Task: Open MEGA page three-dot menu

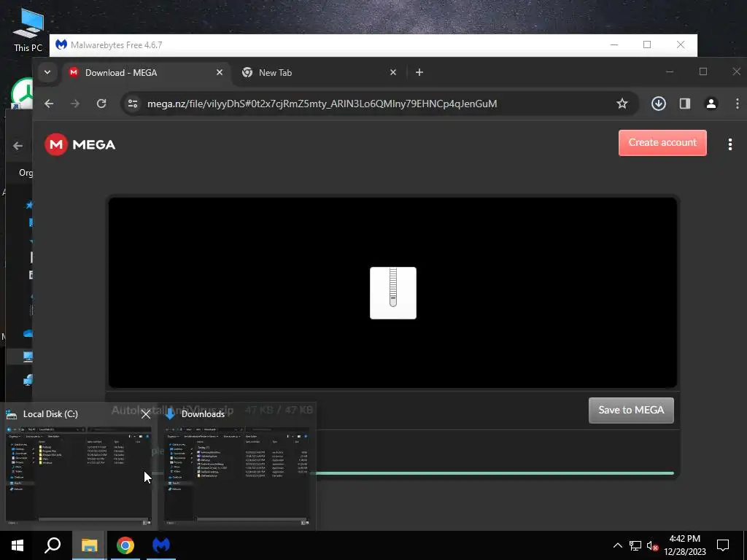Action: coord(729,145)
